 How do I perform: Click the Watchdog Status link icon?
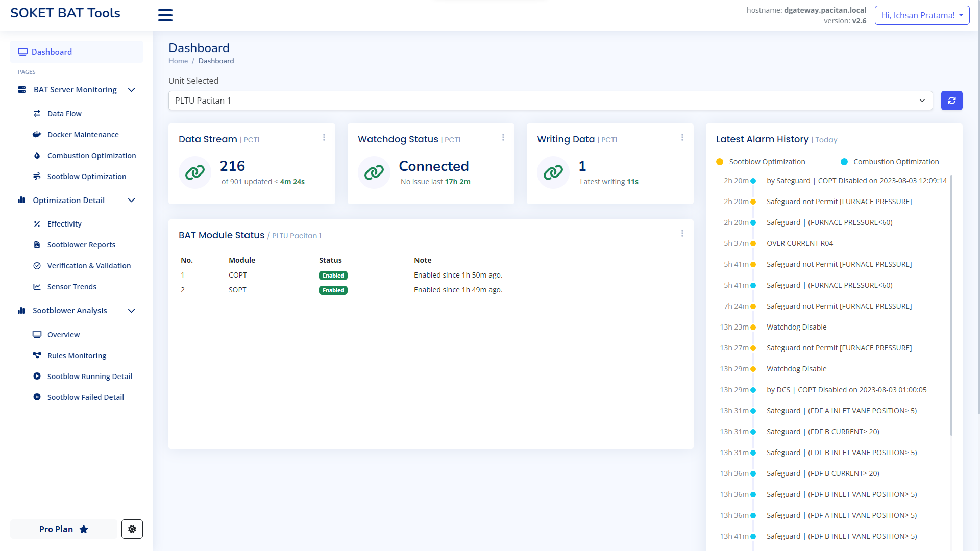pyautogui.click(x=374, y=172)
